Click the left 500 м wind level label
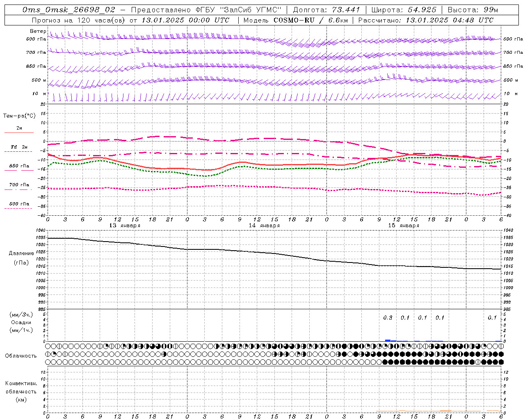The width and height of the screenshot is (525, 420). coord(39,80)
